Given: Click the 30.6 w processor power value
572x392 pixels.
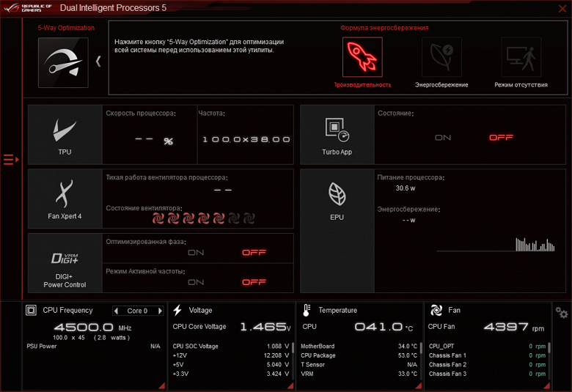Looking at the screenshot, I should [406, 188].
